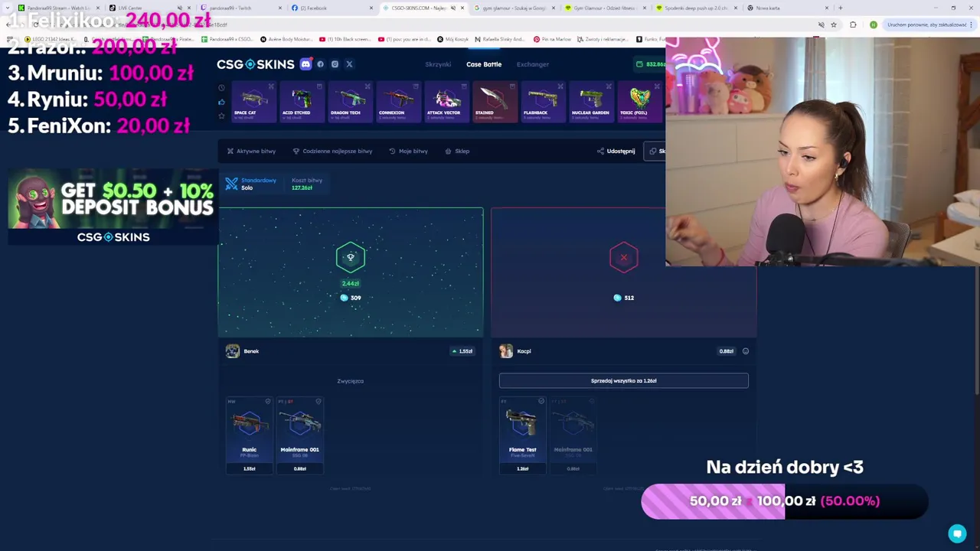Click the crossed swords Standardowy Solo icon
Viewport: 980px width, 551px height.
[231, 184]
